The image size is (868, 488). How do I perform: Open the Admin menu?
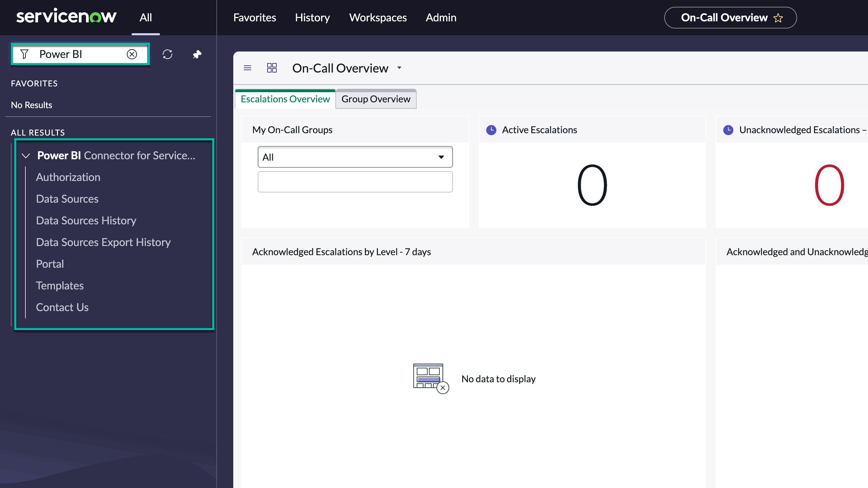point(441,17)
